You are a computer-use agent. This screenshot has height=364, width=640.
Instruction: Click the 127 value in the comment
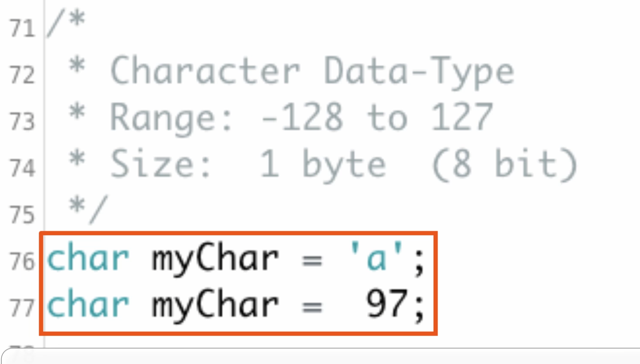pyautogui.click(x=462, y=117)
